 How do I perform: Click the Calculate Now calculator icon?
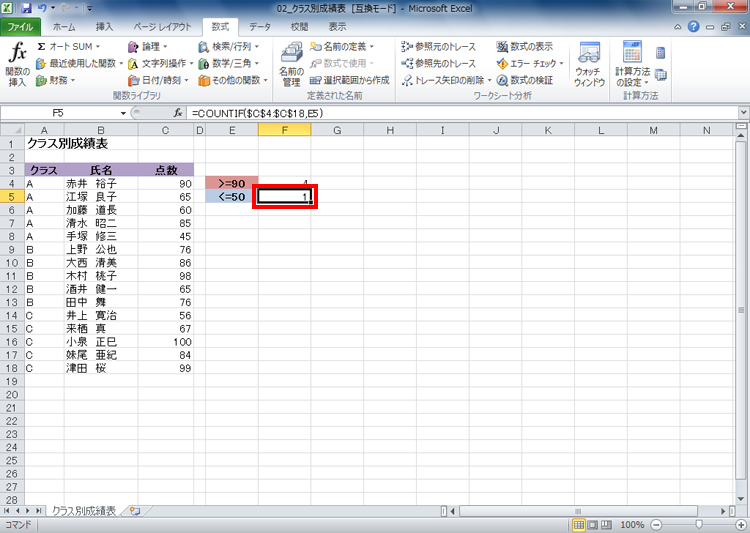tap(661, 53)
